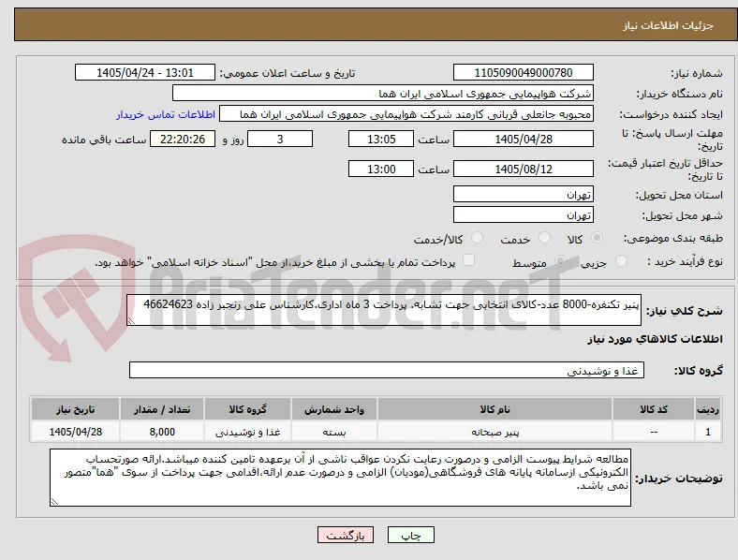Click the گروه کالا column header

(x=247, y=409)
